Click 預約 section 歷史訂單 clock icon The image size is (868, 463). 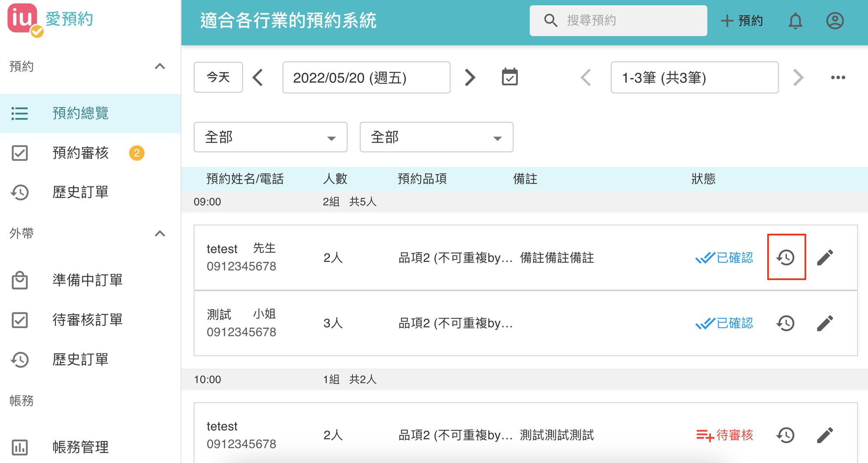pyautogui.click(x=20, y=192)
